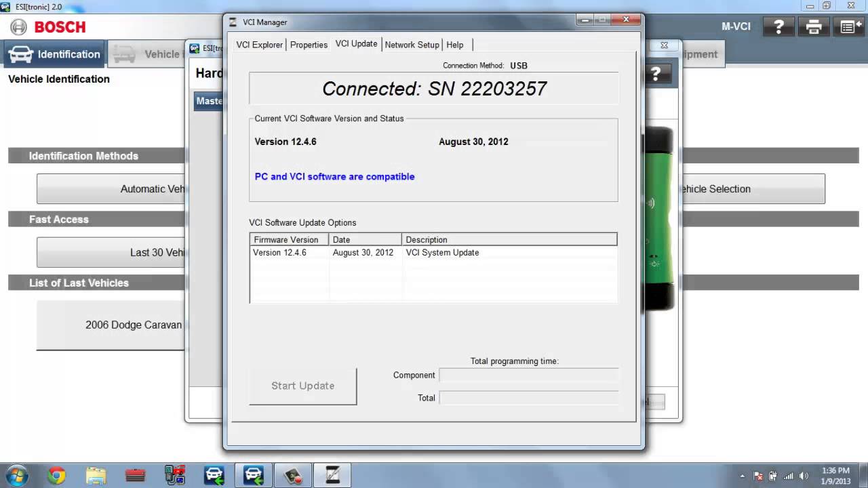Open the red toolbox app in taskbar
This screenshot has width=868, height=488.
click(135, 476)
